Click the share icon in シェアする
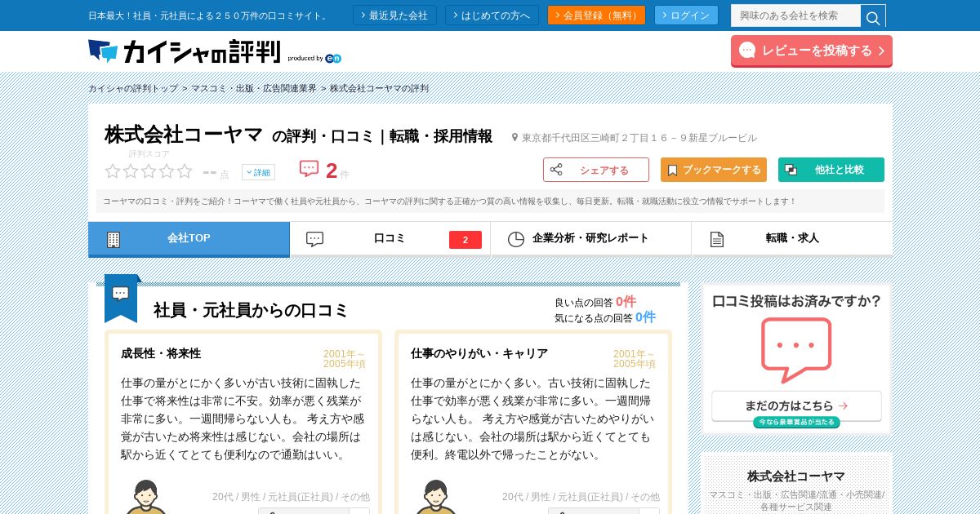 556,170
